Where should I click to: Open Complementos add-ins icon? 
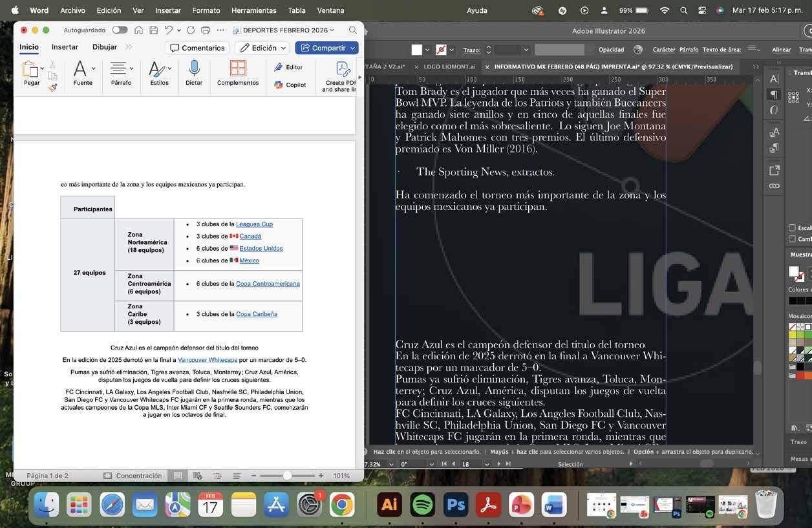(238, 68)
